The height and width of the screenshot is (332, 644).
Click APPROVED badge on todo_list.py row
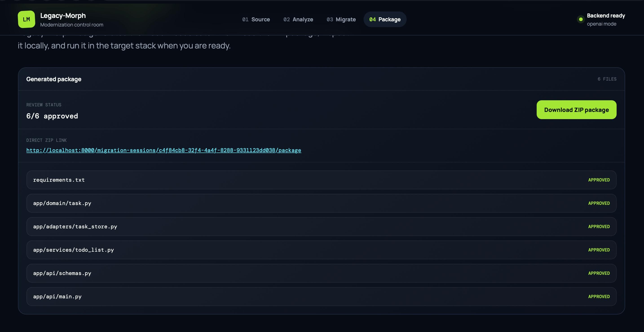tap(599, 250)
